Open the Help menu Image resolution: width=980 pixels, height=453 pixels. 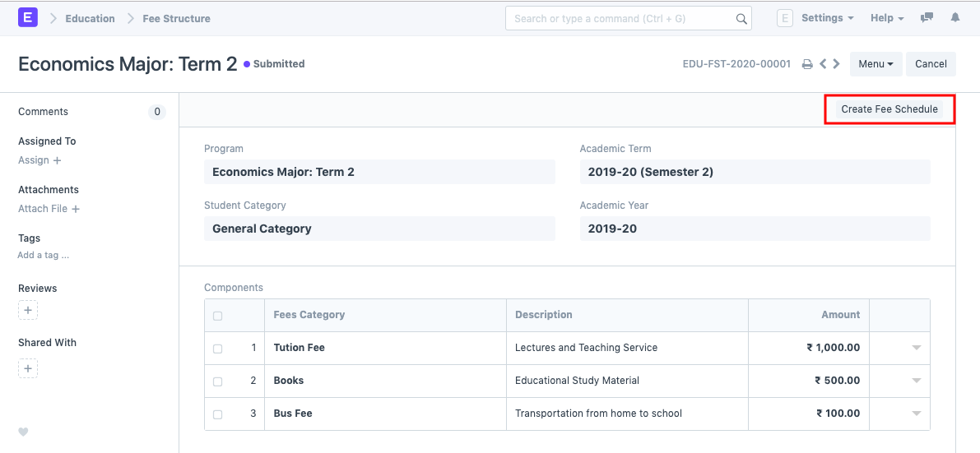pos(887,18)
